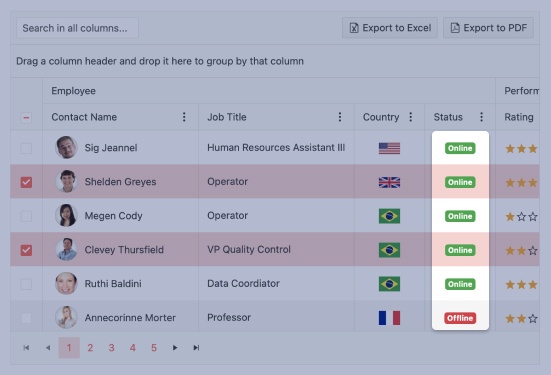The width and height of the screenshot is (551, 375).
Task: Select page 4 in the pager
Action: (132, 348)
